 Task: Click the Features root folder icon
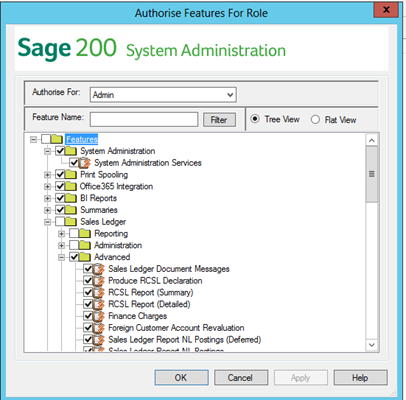[x=57, y=139]
